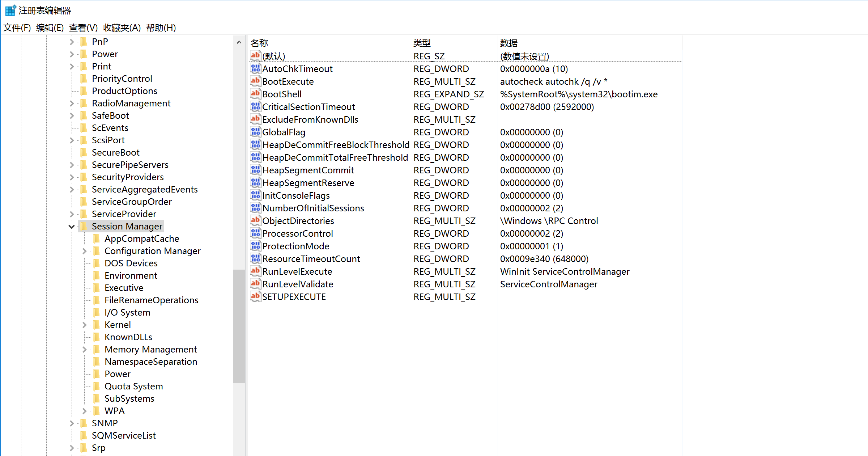
Task: Select the Environment subkey
Action: tap(131, 275)
